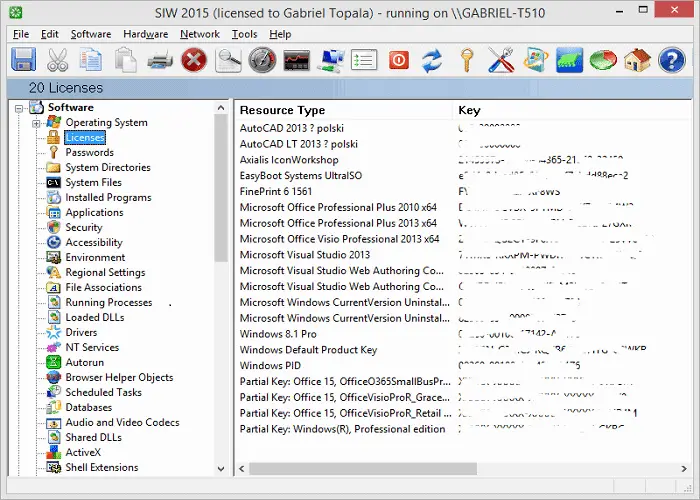Select Shared DLLs tree item
Screen dimensions: 700x500
click(93, 438)
